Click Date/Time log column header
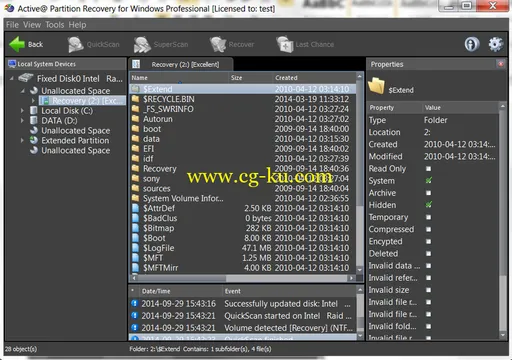This screenshot has width=512, height=360. pyautogui.click(x=180, y=291)
